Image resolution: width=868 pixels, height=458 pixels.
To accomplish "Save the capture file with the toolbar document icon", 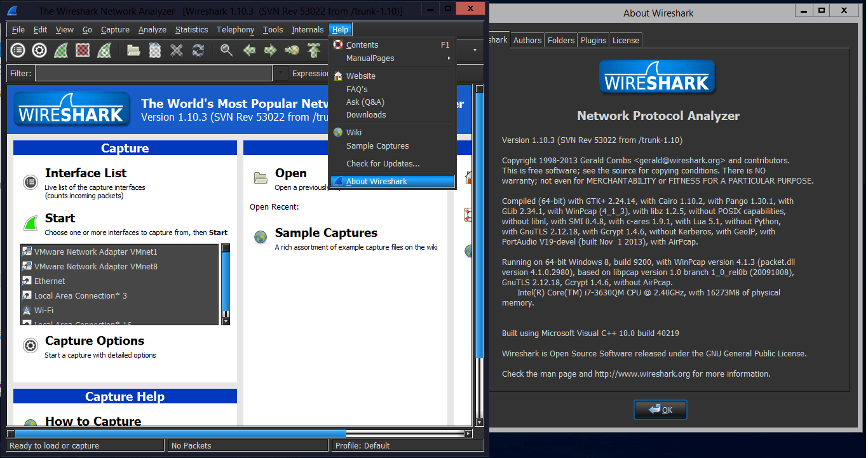I will tap(155, 50).
